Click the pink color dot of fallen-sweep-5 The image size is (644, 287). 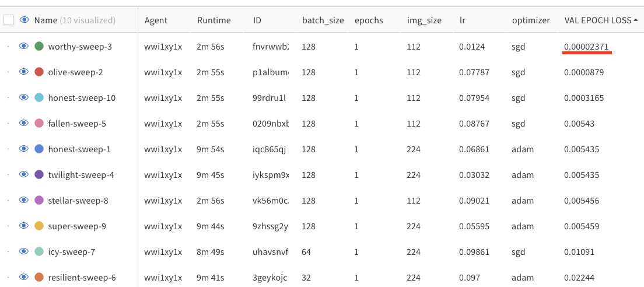39,123
